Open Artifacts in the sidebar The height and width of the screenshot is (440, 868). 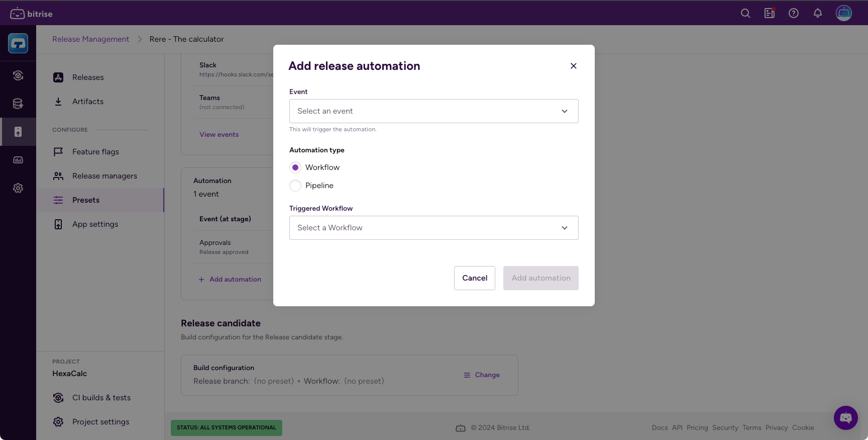click(x=100, y=102)
